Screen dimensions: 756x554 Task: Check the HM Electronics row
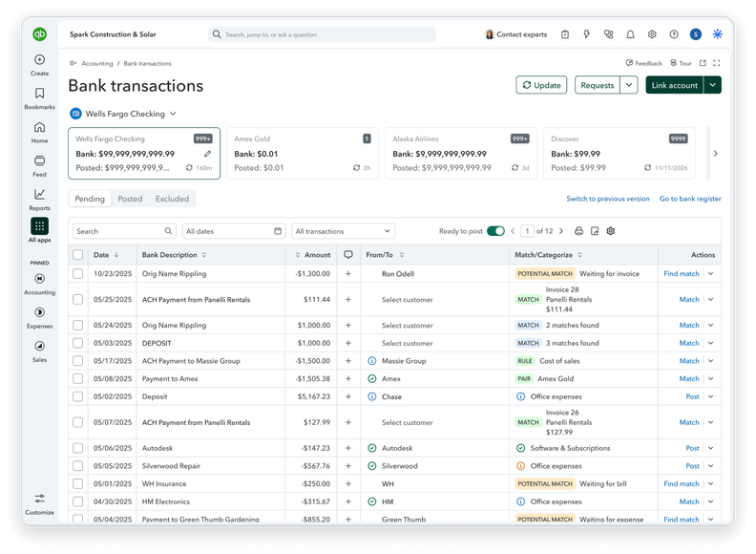tap(77, 501)
